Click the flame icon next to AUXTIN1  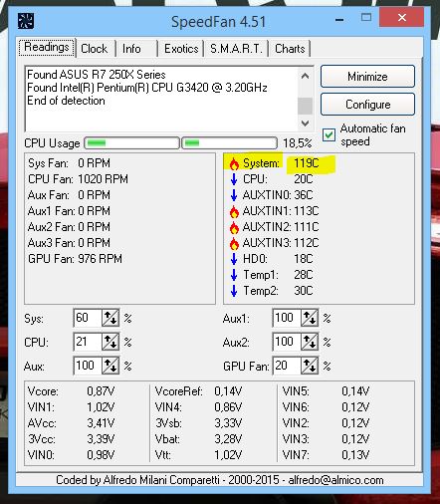click(x=234, y=211)
